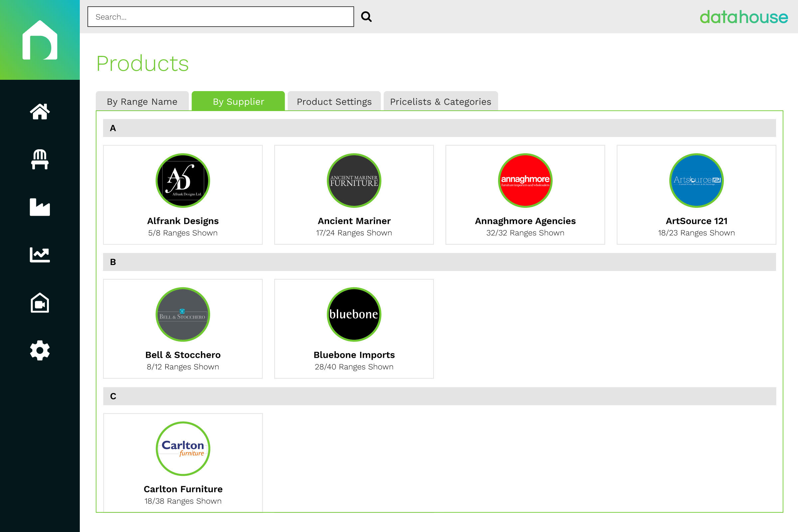
Task: Click the '17/24 Ranges Shown' text
Action: point(354,233)
